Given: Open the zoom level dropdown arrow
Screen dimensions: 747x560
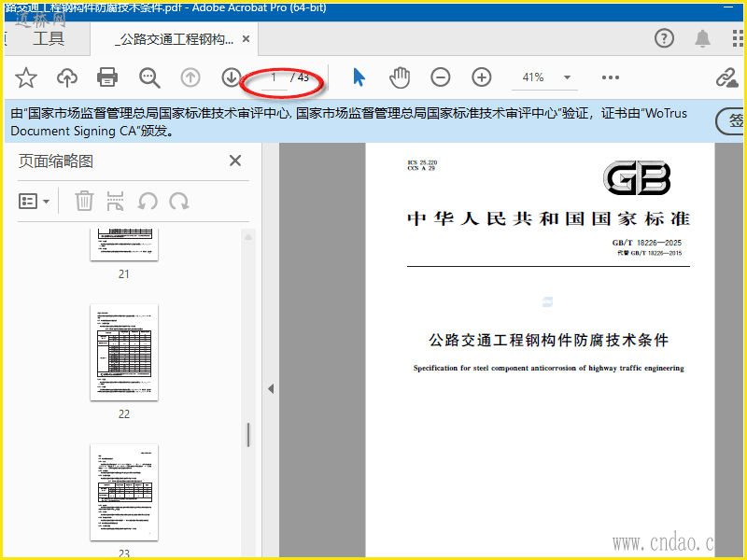Looking at the screenshot, I should pyautogui.click(x=567, y=77).
